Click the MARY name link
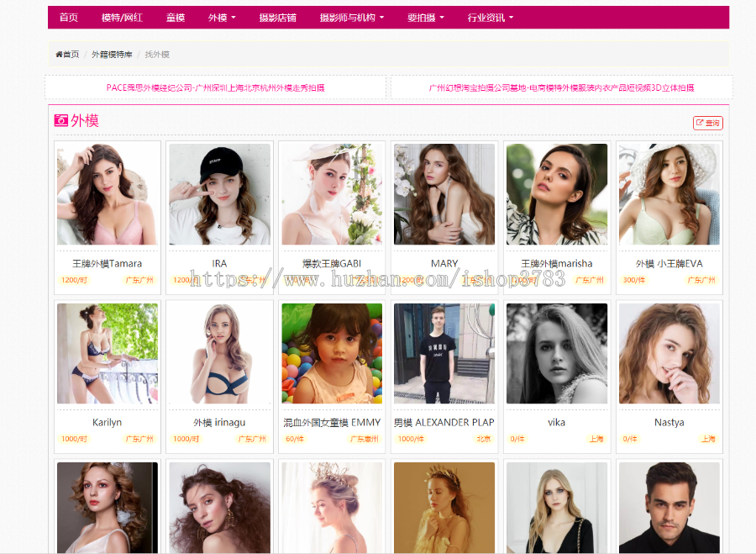The width and height of the screenshot is (756, 554). pyautogui.click(x=444, y=263)
